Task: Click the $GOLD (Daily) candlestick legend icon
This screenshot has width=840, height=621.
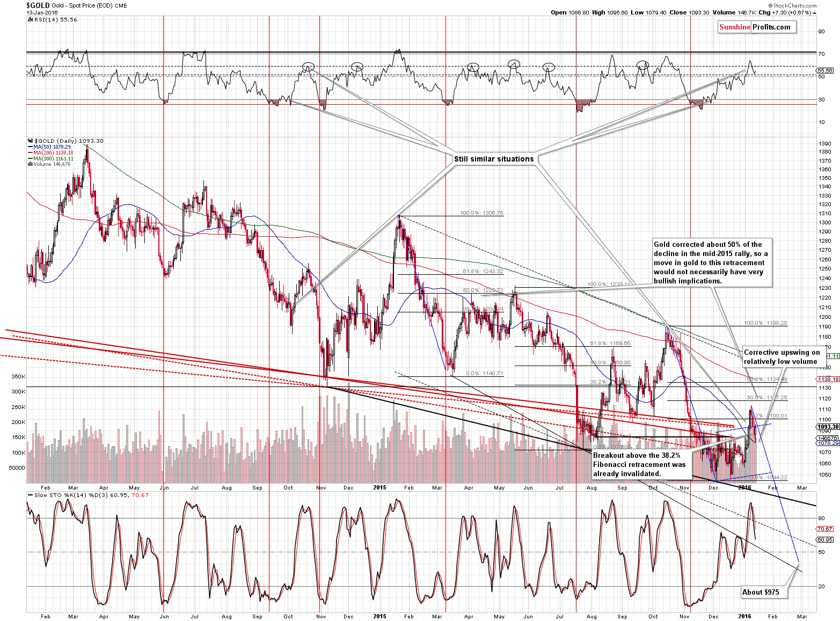Action: point(29,141)
